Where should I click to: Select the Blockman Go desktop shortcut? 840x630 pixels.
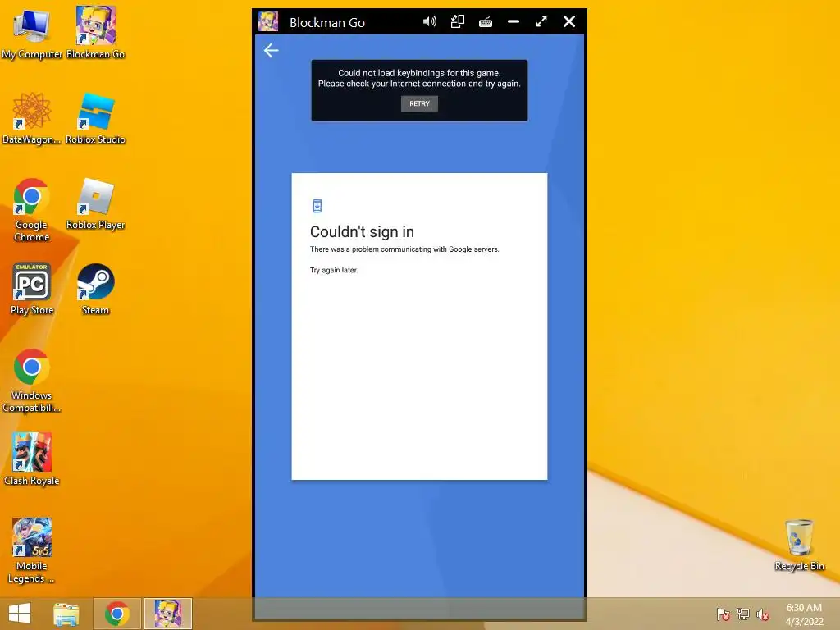tap(95, 33)
